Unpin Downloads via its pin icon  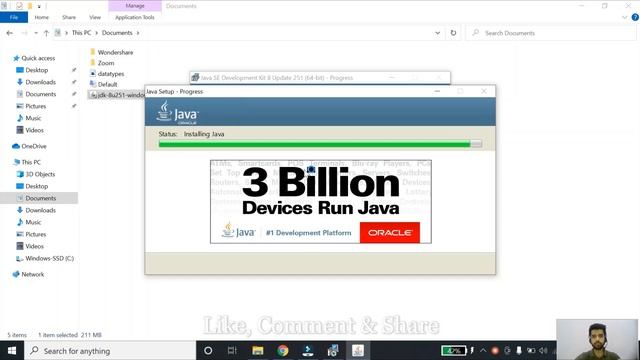tap(74, 82)
